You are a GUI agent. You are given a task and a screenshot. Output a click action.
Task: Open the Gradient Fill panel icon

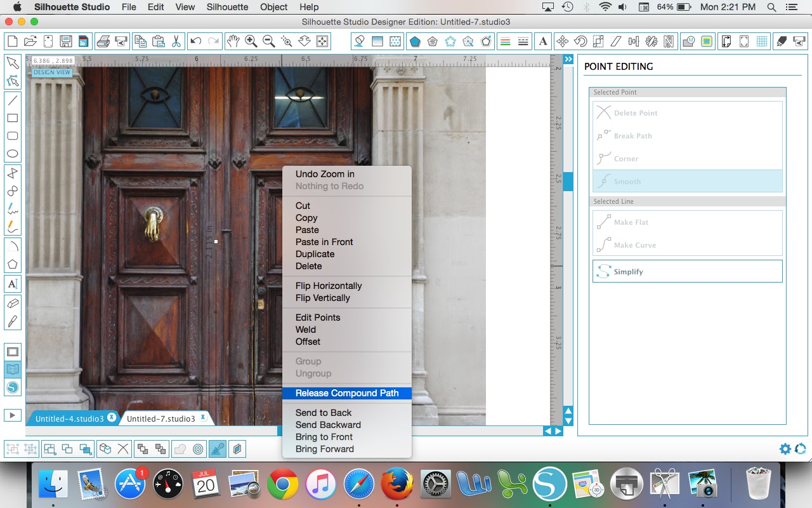[x=377, y=41]
